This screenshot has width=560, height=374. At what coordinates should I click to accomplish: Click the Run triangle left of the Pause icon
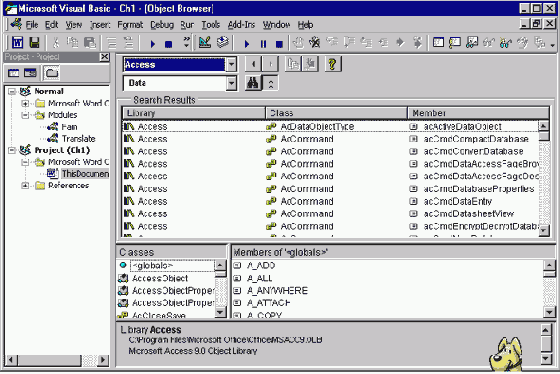(246, 44)
